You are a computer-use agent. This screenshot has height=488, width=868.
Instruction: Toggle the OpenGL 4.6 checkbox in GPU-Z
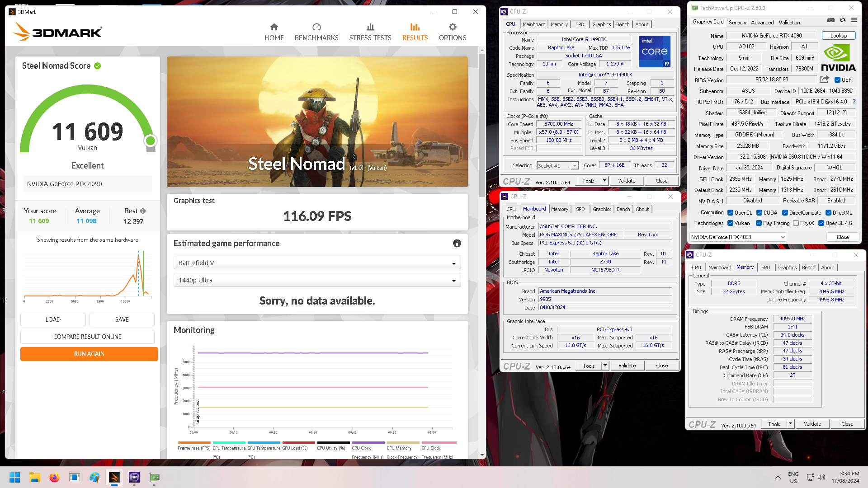coord(821,223)
